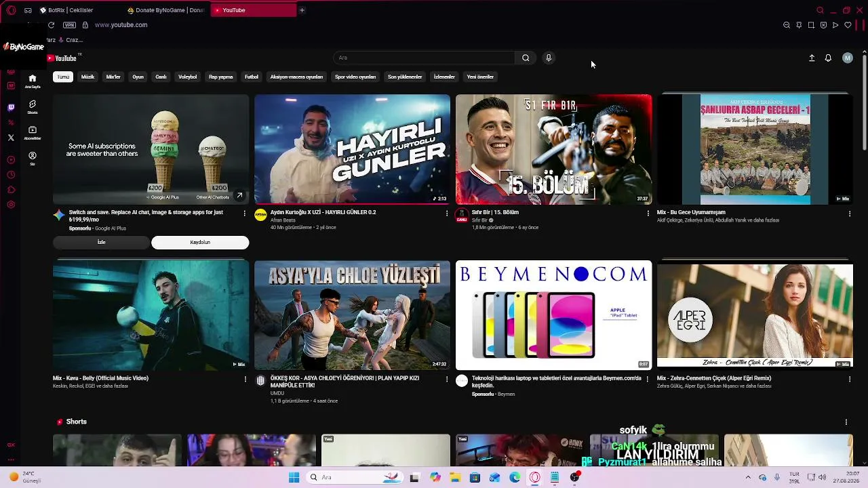This screenshot has height=488, width=868.
Task: Click the zoom-out magnifier toolbar icon
Action: (x=787, y=25)
